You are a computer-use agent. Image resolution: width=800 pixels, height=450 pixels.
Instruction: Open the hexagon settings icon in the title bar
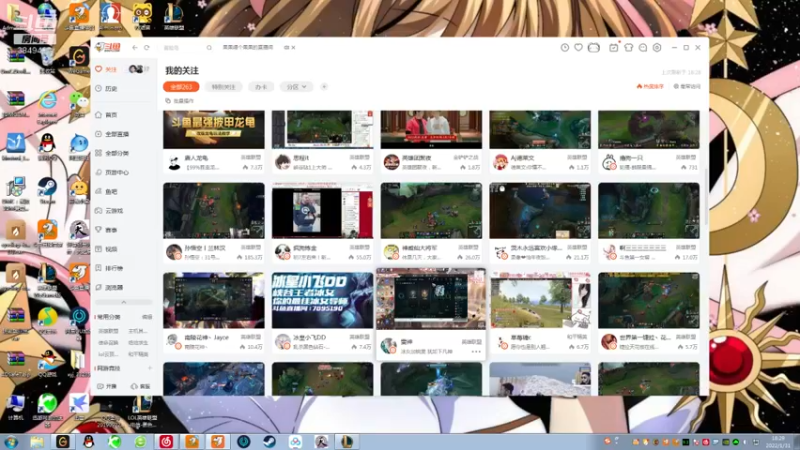(x=657, y=47)
